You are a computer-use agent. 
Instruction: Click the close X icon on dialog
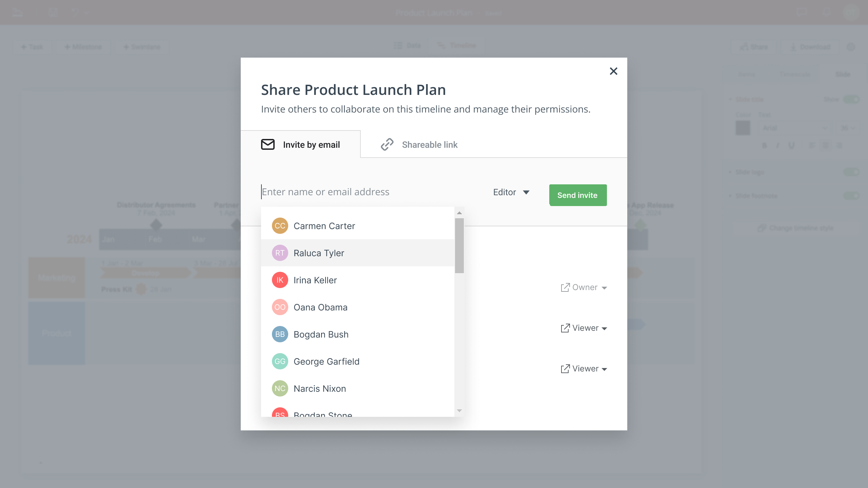[613, 71]
